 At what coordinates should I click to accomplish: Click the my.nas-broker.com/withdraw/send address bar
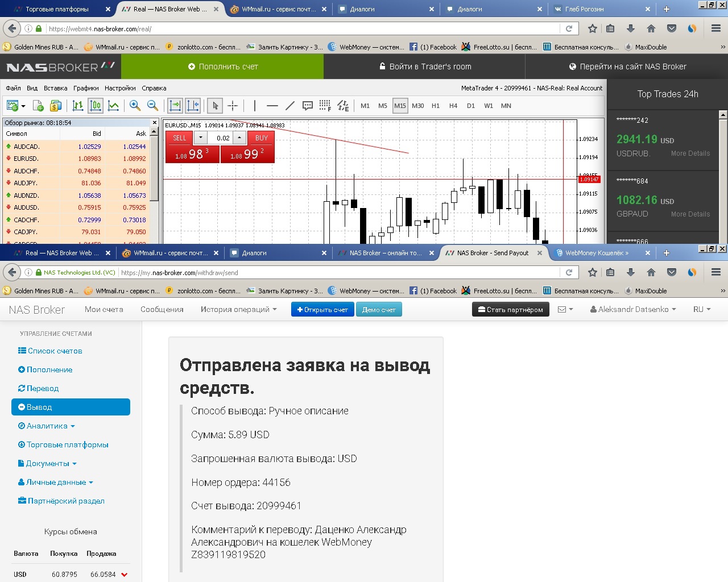pos(339,272)
